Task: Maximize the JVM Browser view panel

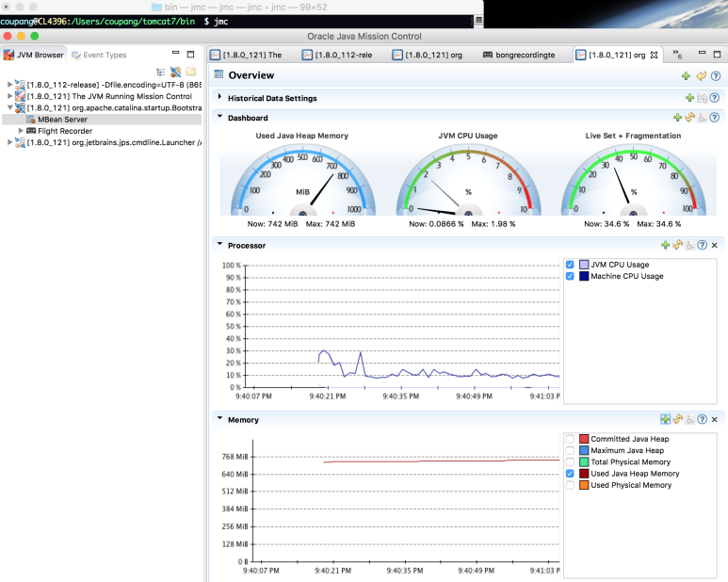Action: (x=190, y=55)
